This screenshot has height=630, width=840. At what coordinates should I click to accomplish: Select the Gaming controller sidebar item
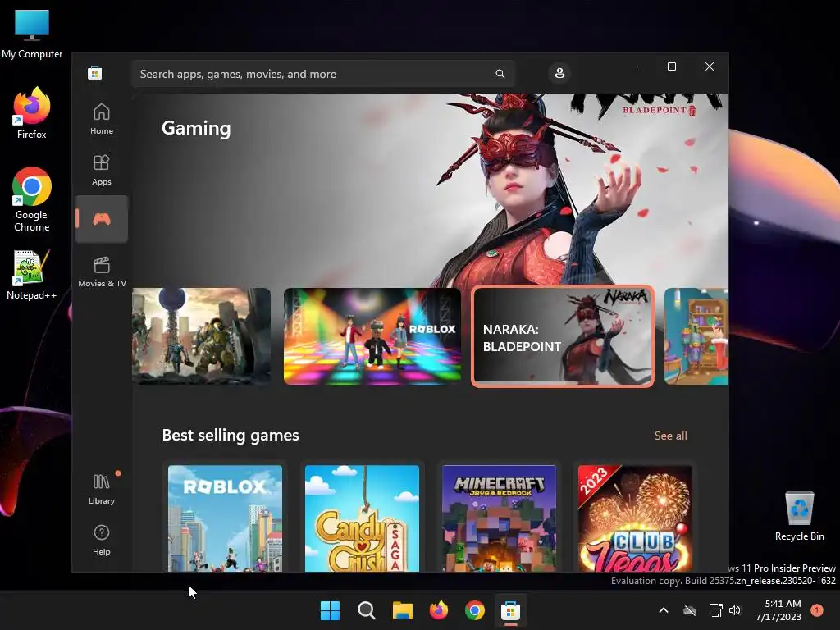102,219
